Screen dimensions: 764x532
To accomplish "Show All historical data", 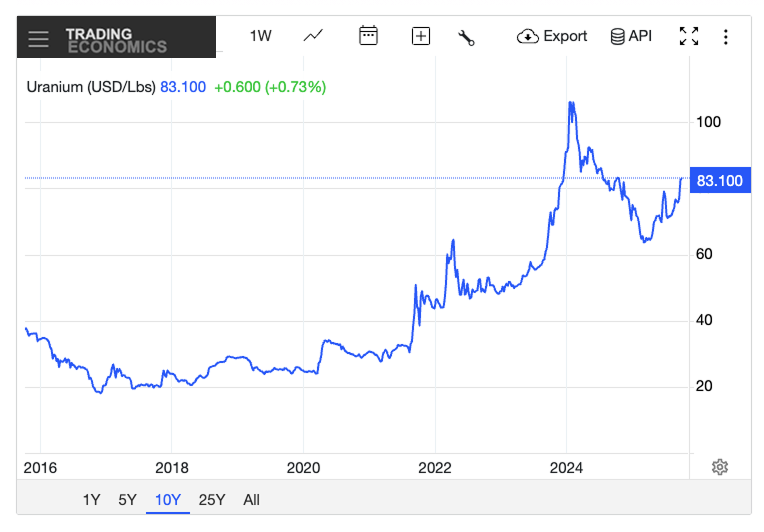I will click(251, 499).
